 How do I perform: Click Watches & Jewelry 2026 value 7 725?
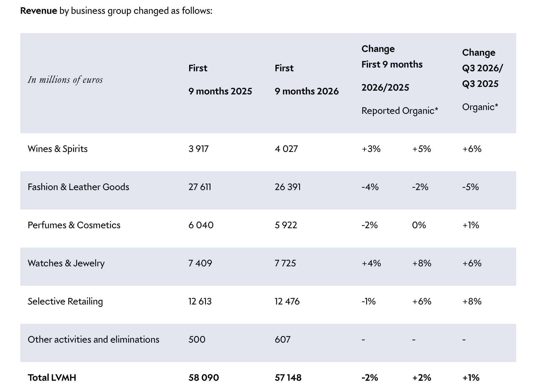point(285,263)
